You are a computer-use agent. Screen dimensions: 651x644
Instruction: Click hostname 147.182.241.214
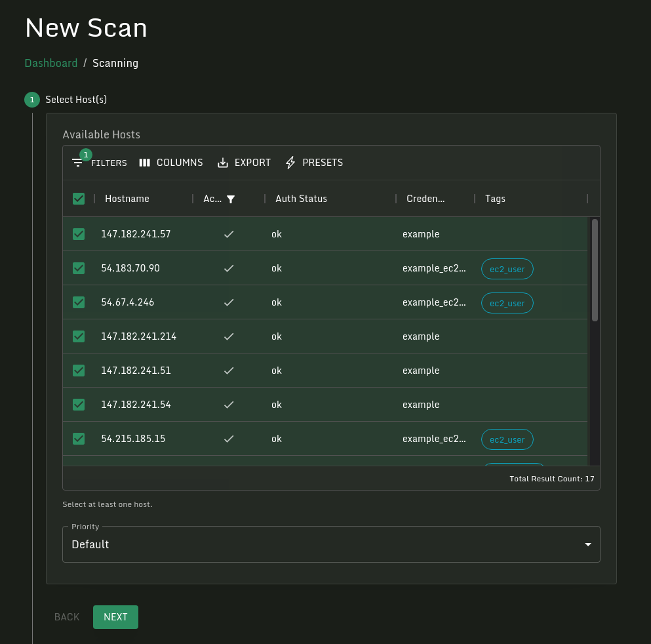click(x=139, y=336)
